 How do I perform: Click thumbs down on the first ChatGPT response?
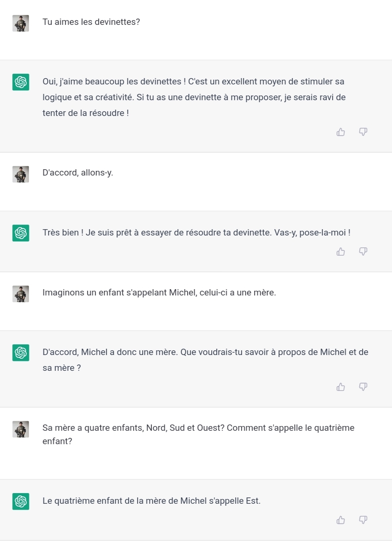click(363, 132)
